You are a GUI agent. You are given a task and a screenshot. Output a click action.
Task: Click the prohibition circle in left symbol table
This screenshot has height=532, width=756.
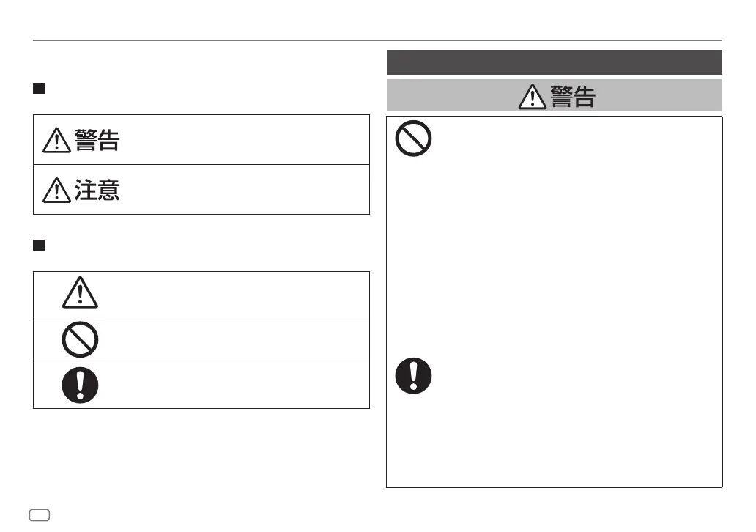[80, 339]
